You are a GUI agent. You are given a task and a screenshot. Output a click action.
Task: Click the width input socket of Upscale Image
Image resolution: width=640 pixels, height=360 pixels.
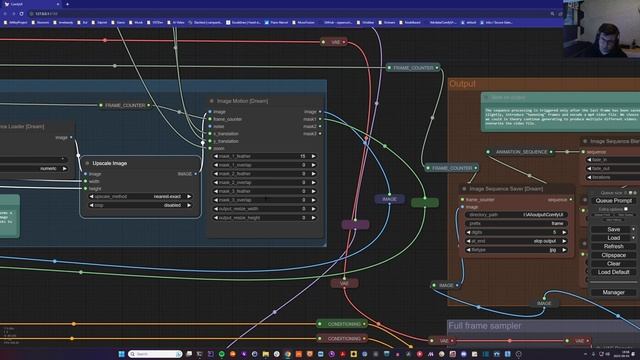point(86,181)
